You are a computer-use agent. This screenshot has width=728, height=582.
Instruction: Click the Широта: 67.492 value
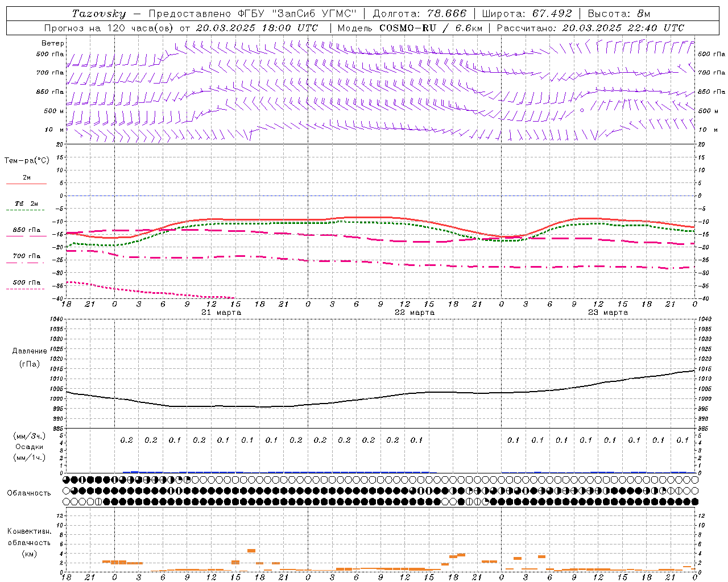(x=527, y=14)
